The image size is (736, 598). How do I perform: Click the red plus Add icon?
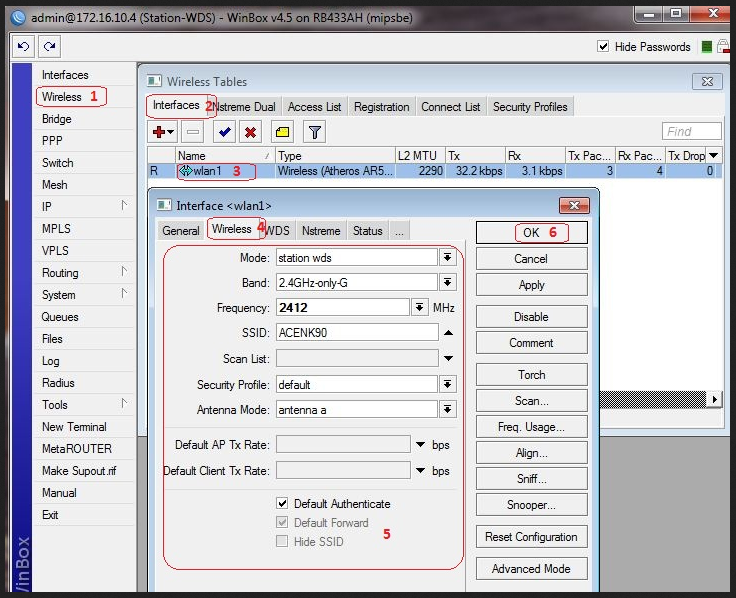point(159,132)
